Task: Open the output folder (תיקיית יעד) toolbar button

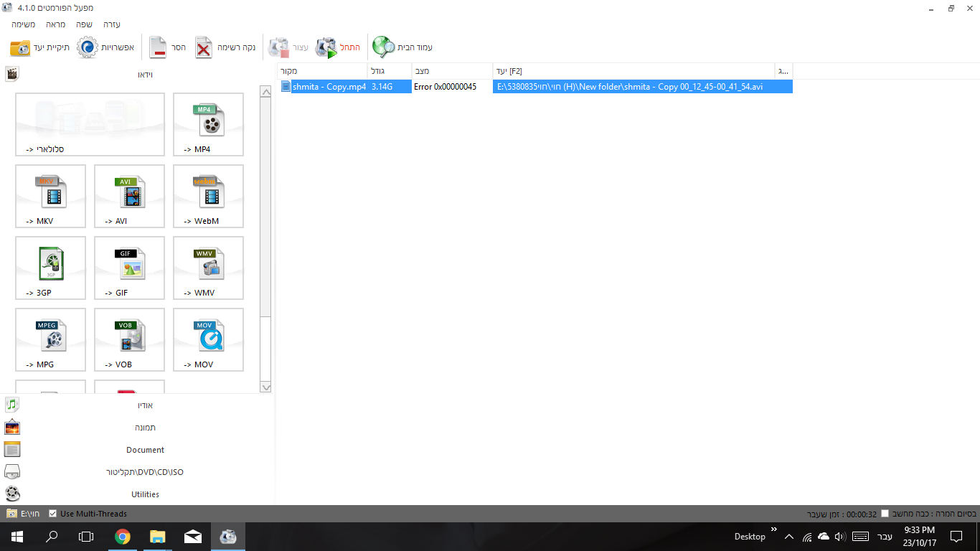Action: click(40, 47)
